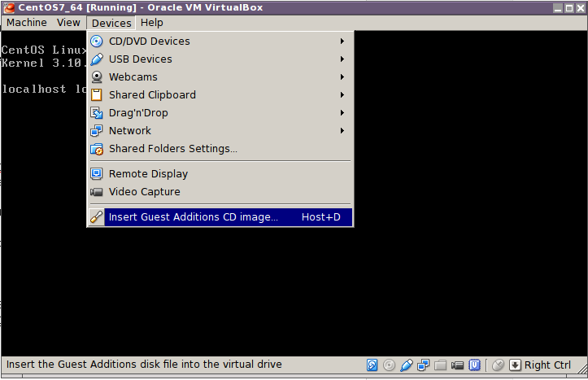Click the Shared Clipboard icon
This screenshot has height=380, width=588.
[x=97, y=95]
